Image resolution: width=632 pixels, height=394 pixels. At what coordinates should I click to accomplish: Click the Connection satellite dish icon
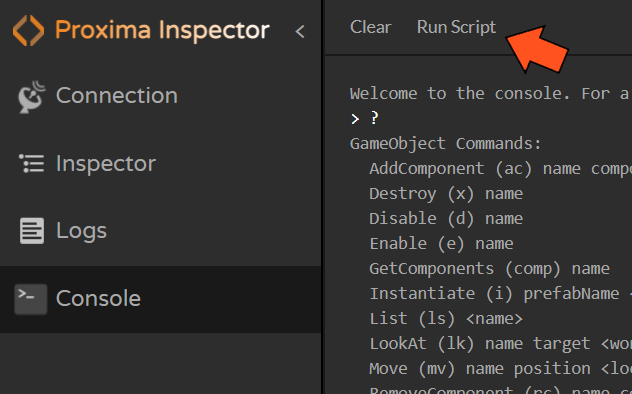31,97
